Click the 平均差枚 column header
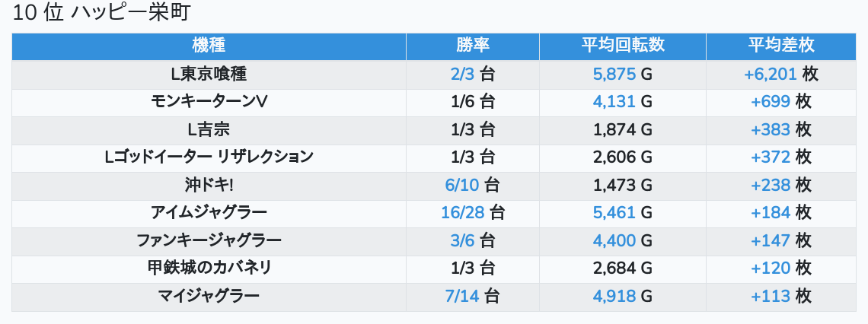Viewport: 868px width, 324px height. pyautogui.click(x=781, y=46)
